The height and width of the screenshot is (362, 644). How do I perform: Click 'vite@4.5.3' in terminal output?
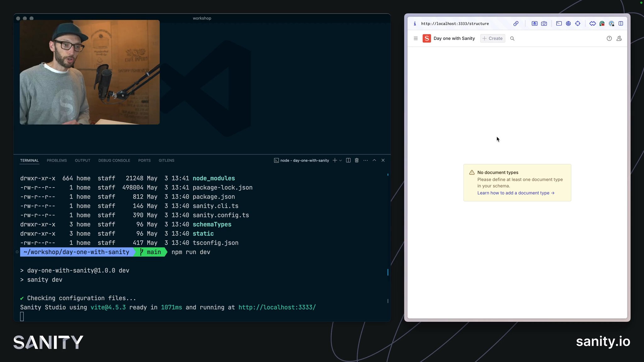coord(108,307)
